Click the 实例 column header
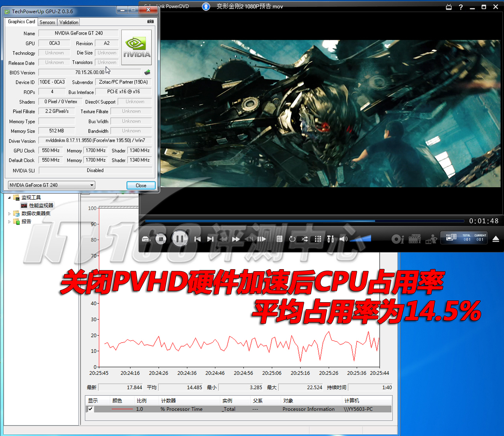The width and height of the screenshot is (504, 436). [235, 401]
